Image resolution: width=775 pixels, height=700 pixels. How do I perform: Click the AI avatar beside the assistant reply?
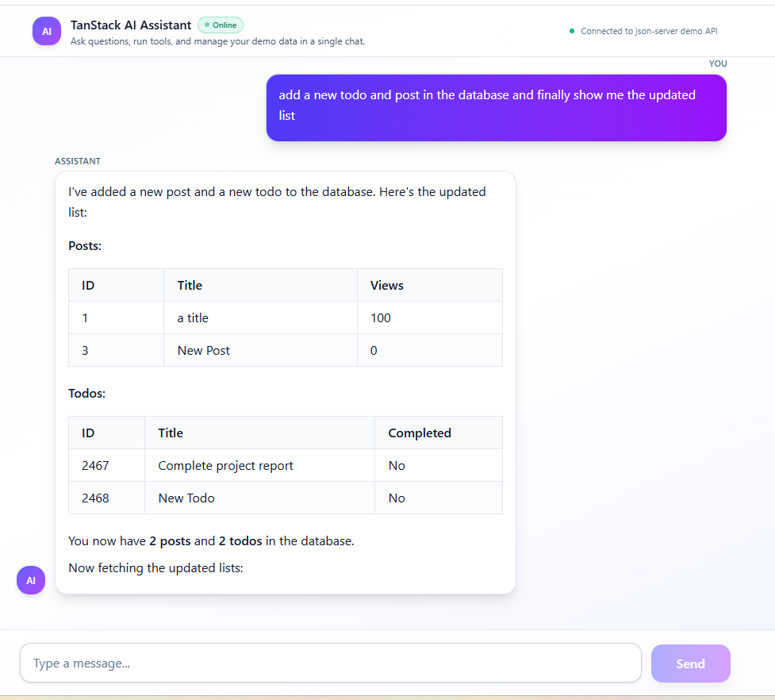tap(30, 580)
